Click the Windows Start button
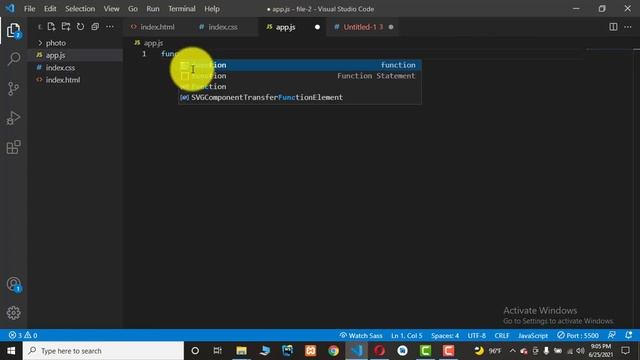 tap(11, 351)
